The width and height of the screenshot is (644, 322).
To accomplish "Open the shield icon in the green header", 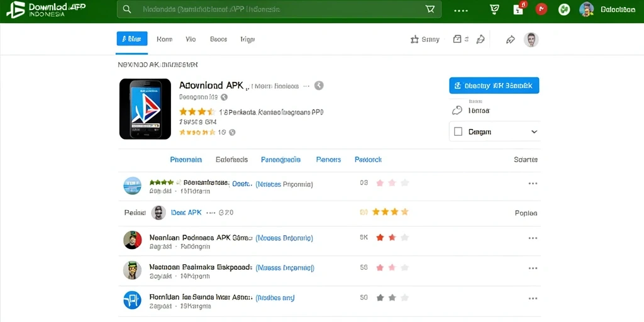I will pyautogui.click(x=495, y=9).
